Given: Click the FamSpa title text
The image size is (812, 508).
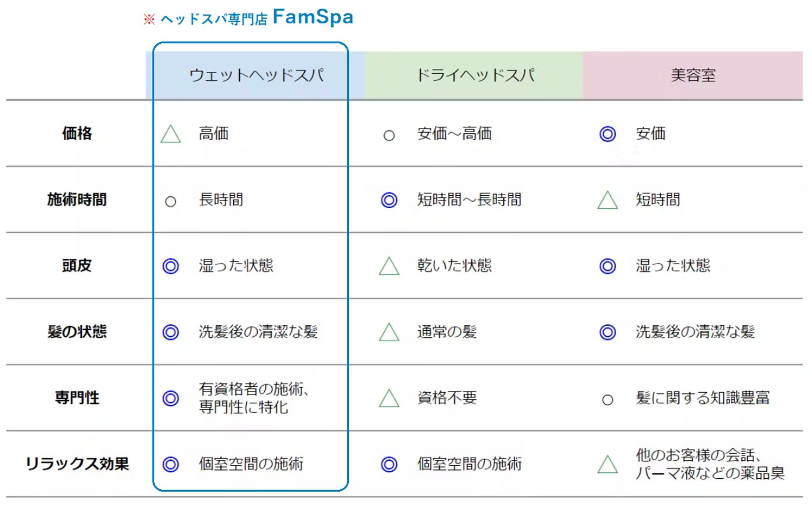Looking at the screenshot, I should [313, 17].
